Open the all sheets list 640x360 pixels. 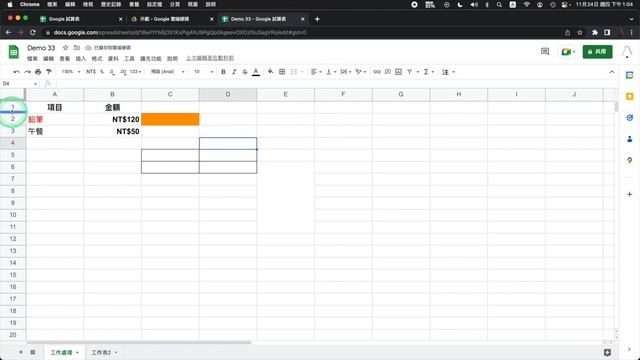[33, 352]
